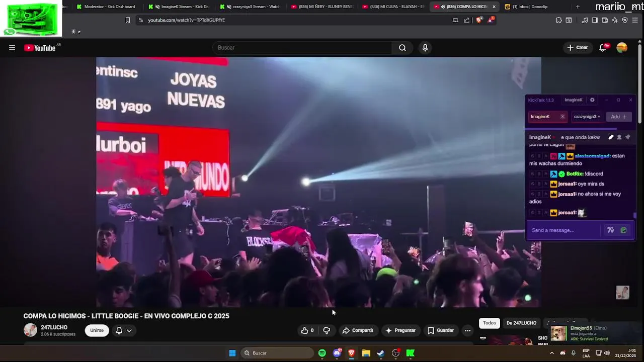Viewport: 644px width, 362px height.
Task: Open the browser main hamburger menu
Action: pyautogui.click(x=635, y=20)
